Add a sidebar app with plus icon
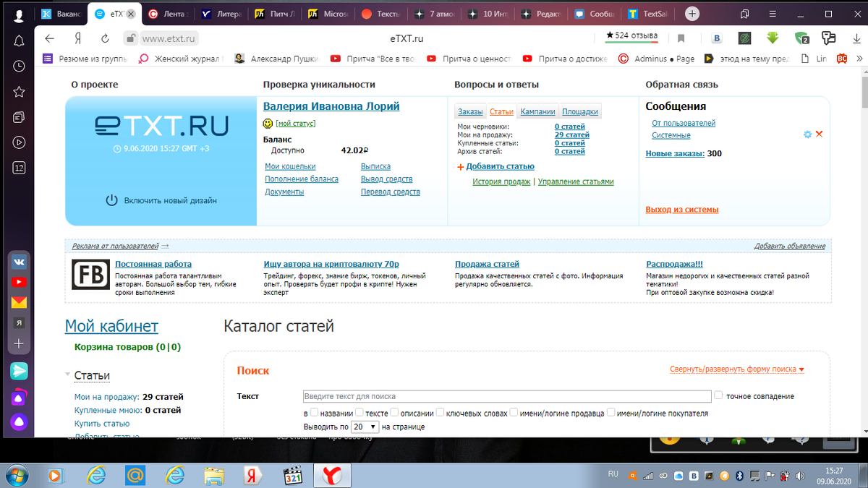868x488 pixels. tap(19, 343)
